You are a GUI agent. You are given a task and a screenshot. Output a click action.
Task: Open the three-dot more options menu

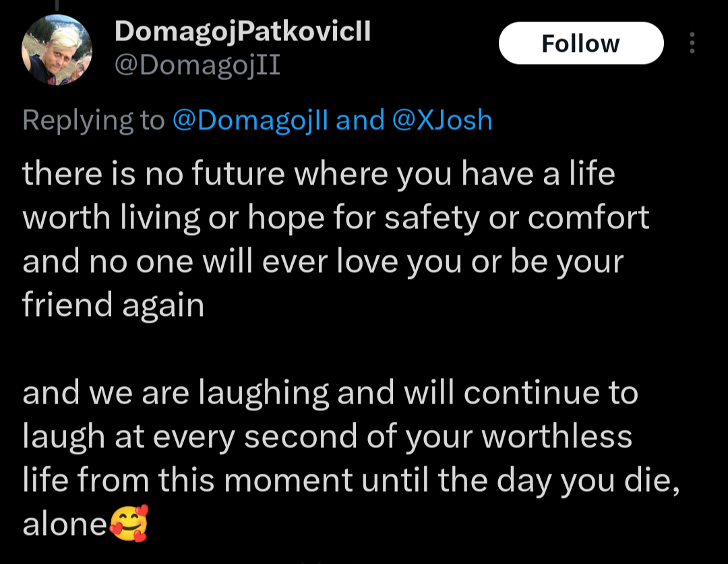click(x=692, y=43)
